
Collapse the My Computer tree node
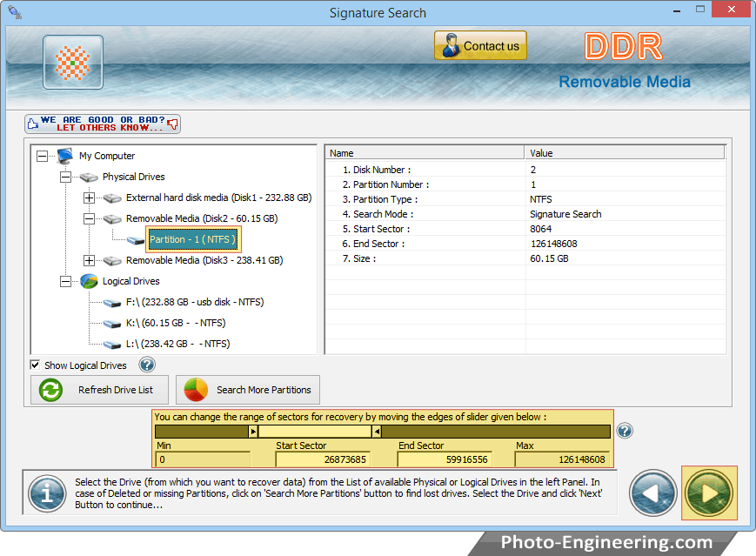43,156
